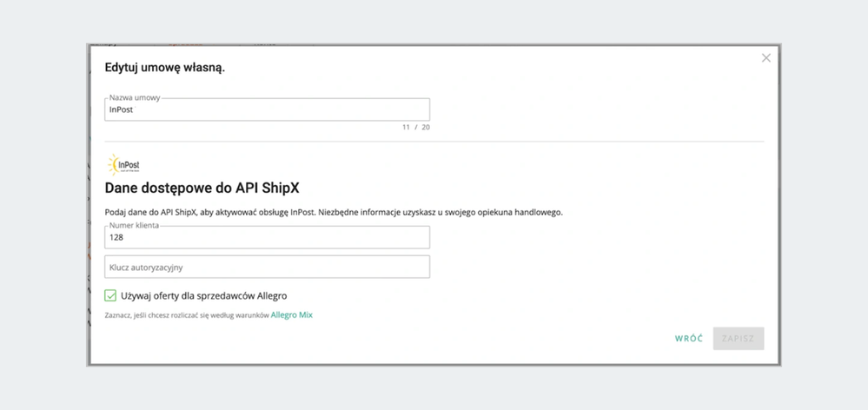
Task: Select the 'Klucz autoryzacyjny' input field
Action: (267, 267)
